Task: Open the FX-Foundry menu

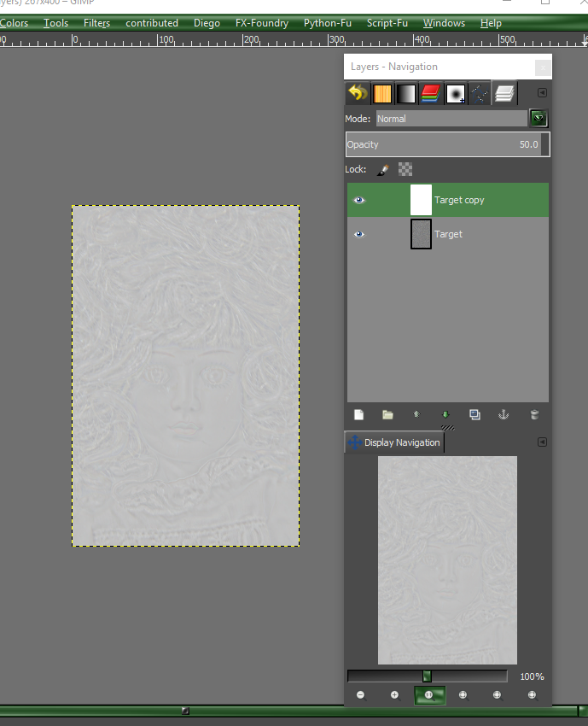Action: point(262,23)
